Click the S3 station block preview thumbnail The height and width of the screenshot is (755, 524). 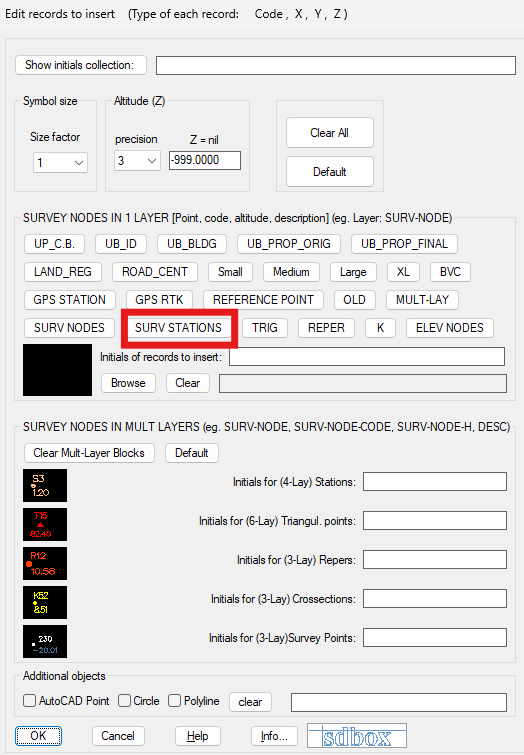[45, 485]
